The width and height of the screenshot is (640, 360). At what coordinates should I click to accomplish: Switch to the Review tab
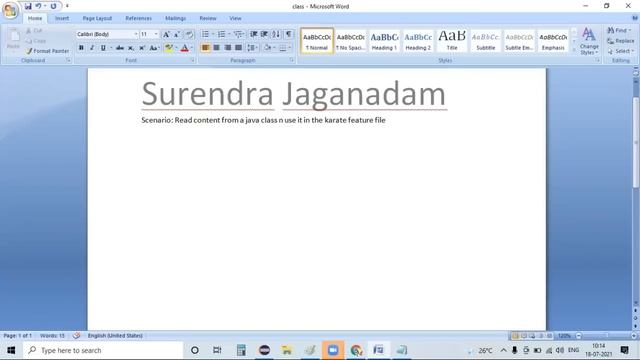[208, 18]
